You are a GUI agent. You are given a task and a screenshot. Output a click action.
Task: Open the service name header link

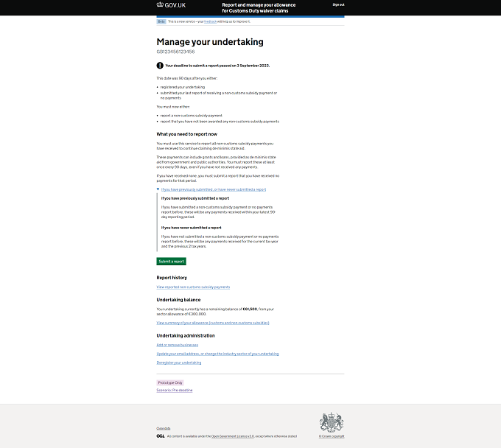coord(259,7)
